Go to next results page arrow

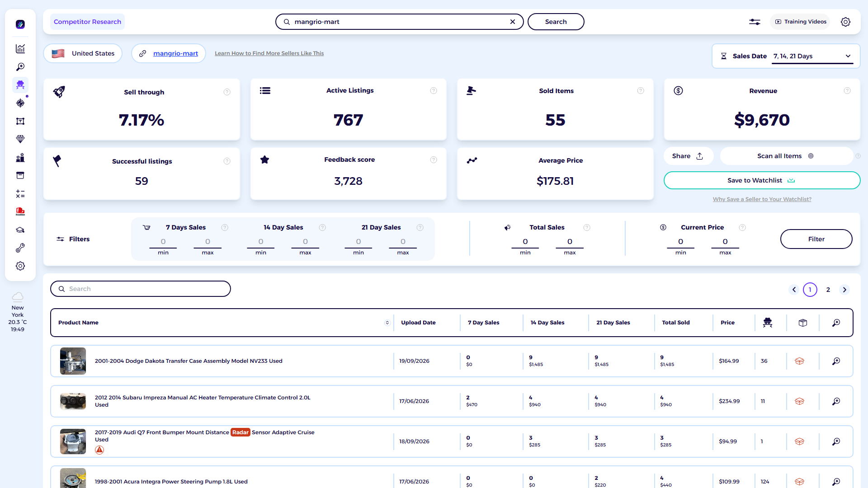pyautogui.click(x=844, y=290)
